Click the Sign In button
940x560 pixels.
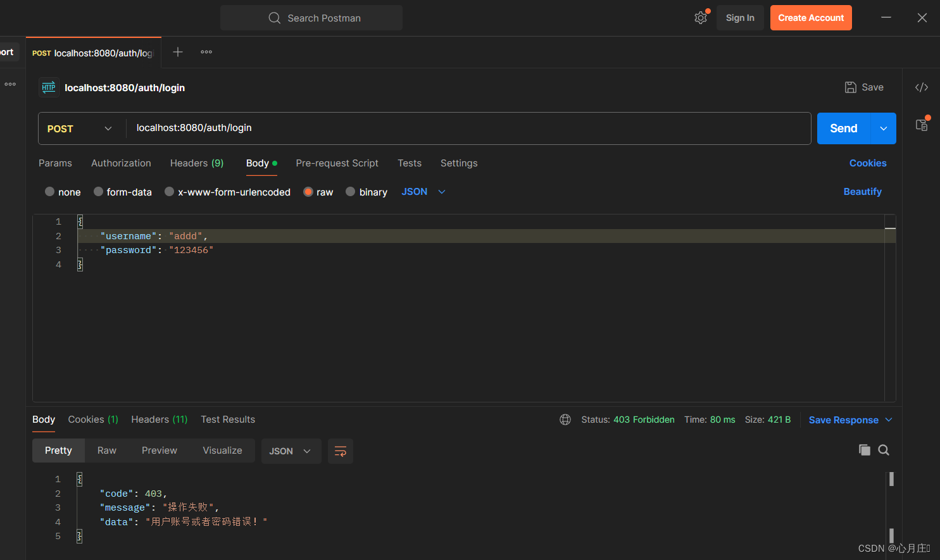[740, 18]
